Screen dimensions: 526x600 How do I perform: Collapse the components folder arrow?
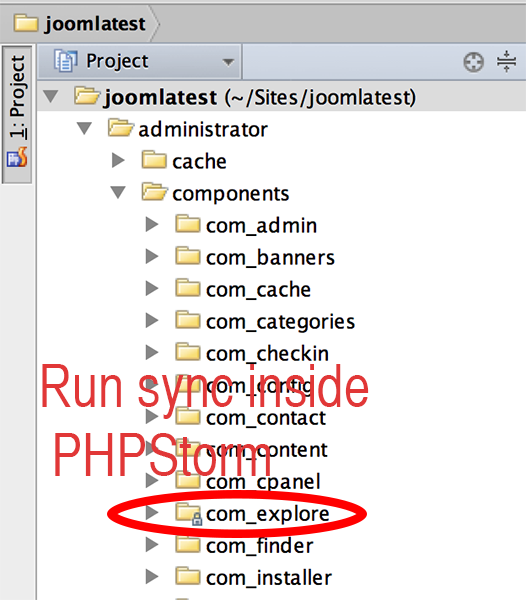tap(118, 192)
